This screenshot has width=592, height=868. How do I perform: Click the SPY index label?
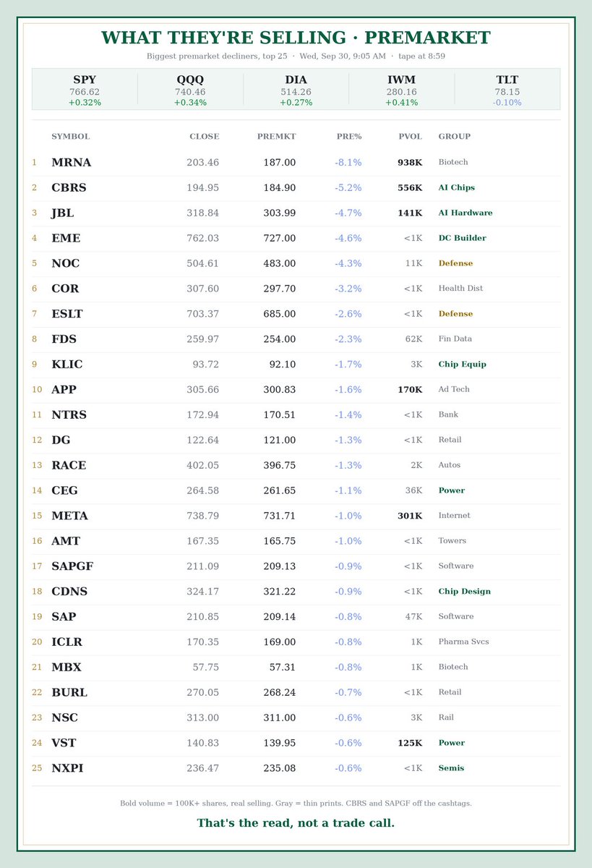coord(85,80)
